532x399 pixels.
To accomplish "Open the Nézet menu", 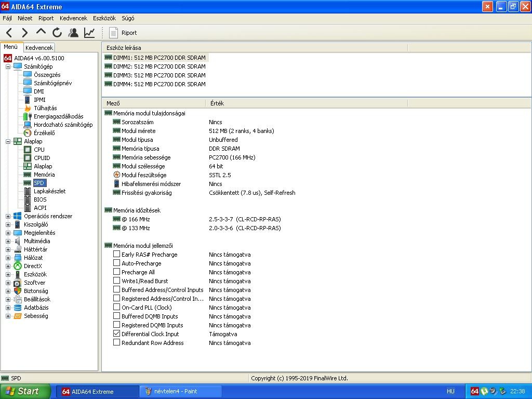I will [x=25, y=18].
